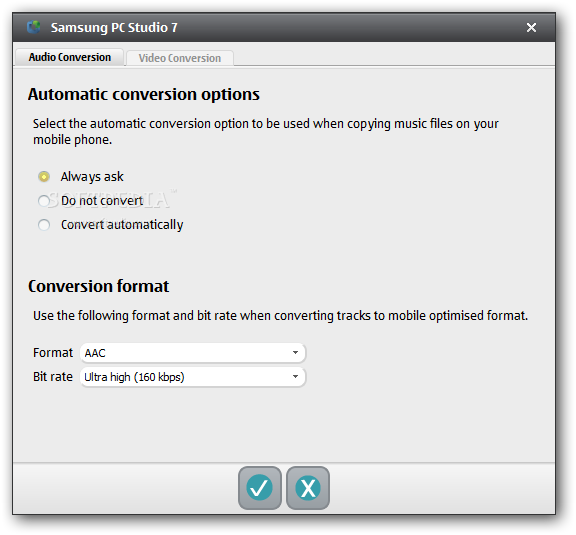
Task: Choose the Do not convert option
Action: [44, 201]
